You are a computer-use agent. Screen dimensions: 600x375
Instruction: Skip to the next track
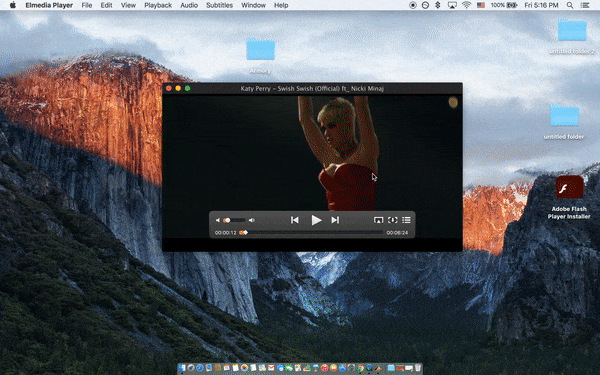335,220
